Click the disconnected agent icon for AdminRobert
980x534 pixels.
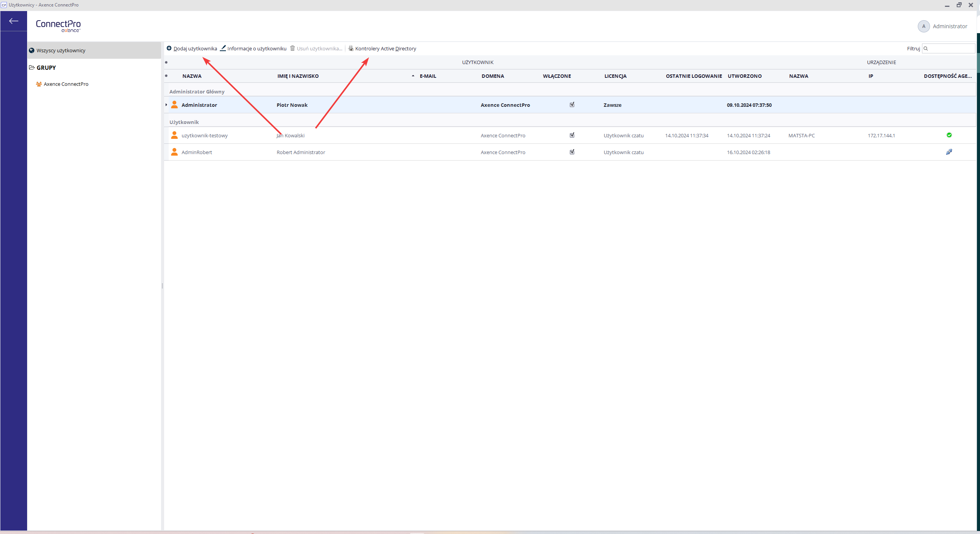point(949,152)
